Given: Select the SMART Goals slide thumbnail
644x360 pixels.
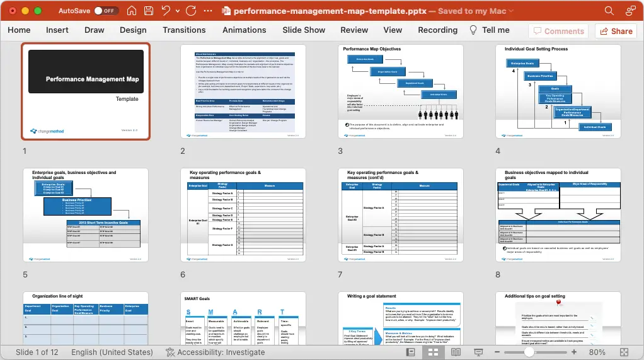Looking at the screenshot, I should 243,318.
